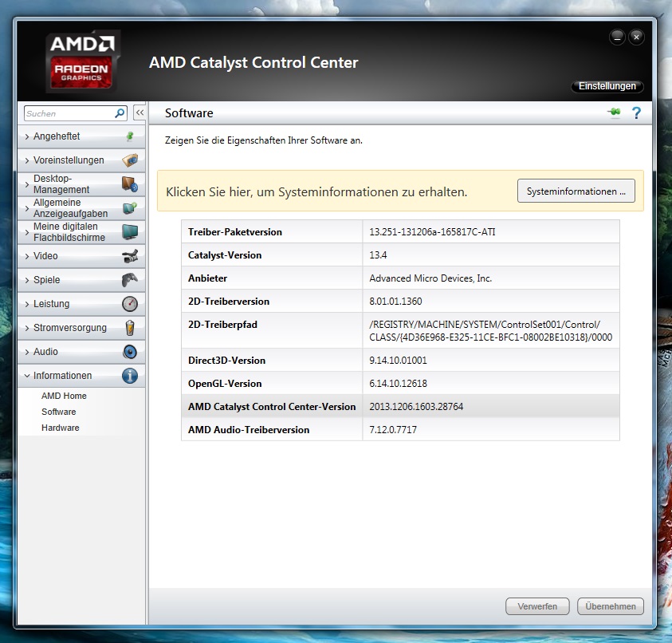Viewport: 672px width, 643px height.
Task: Click the Voreinstellungen presets icon
Action: click(x=130, y=160)
